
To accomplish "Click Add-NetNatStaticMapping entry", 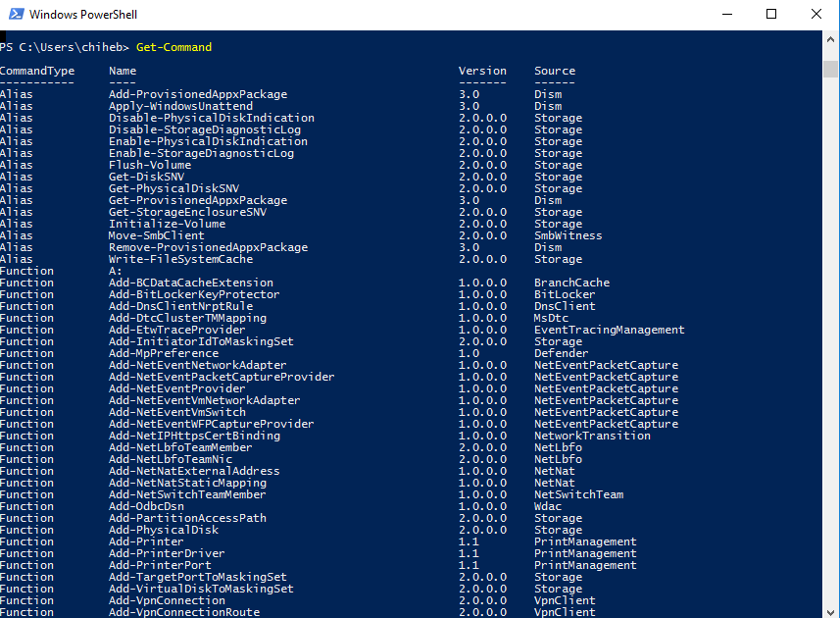I will coord(187,484).
